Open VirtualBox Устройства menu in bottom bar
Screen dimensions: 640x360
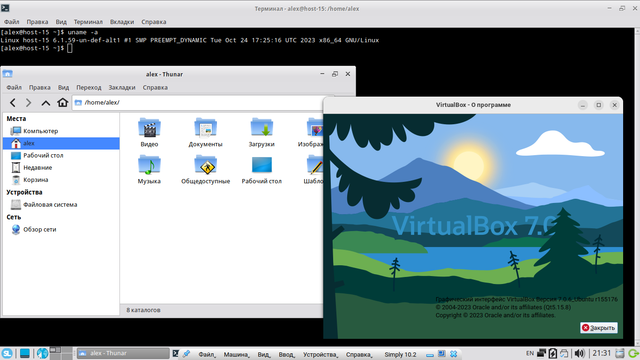coord(320,355)
